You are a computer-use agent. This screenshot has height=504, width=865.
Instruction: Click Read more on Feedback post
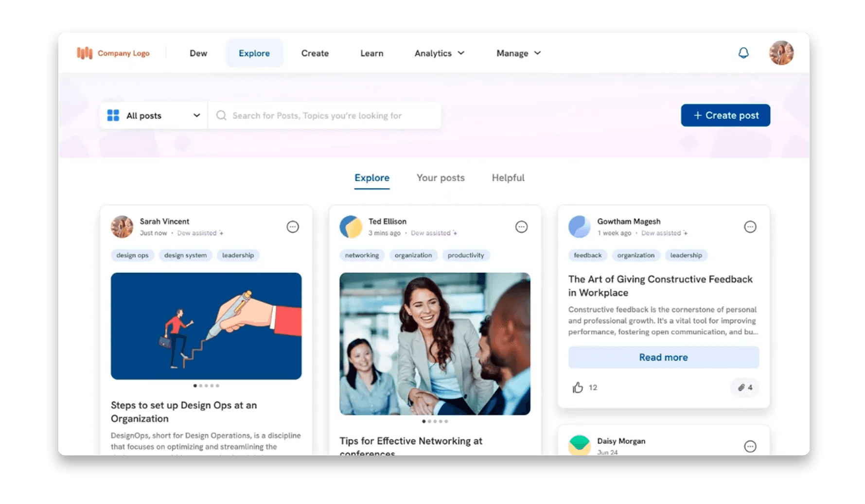[x=664, y=357]
